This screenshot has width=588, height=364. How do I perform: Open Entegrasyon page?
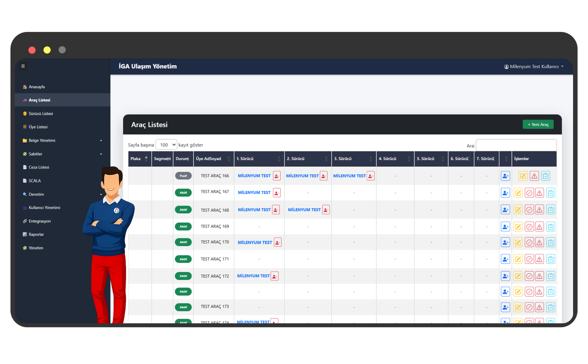tap(39, 221)
